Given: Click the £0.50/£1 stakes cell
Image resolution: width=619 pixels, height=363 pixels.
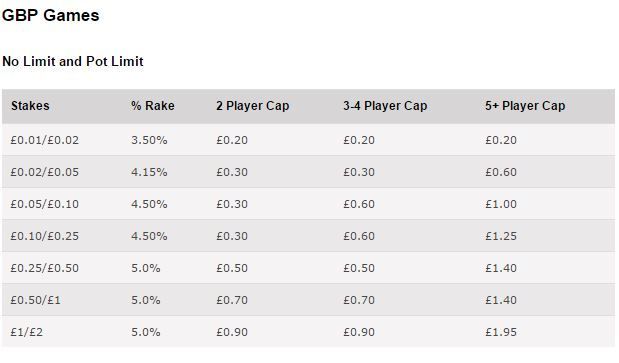Looking at the screenshot, I should click(36, 300).
